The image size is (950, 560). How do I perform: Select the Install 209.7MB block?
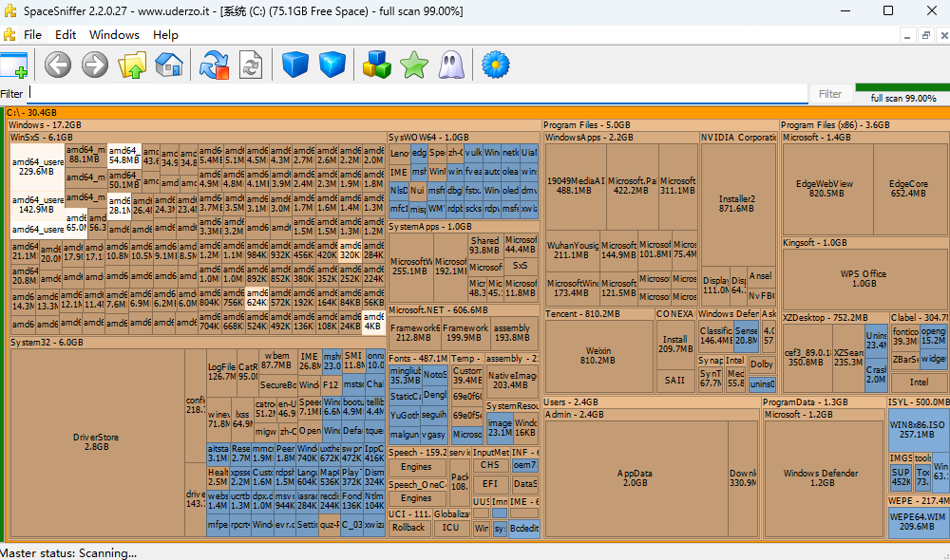click(x=674, y=344)
